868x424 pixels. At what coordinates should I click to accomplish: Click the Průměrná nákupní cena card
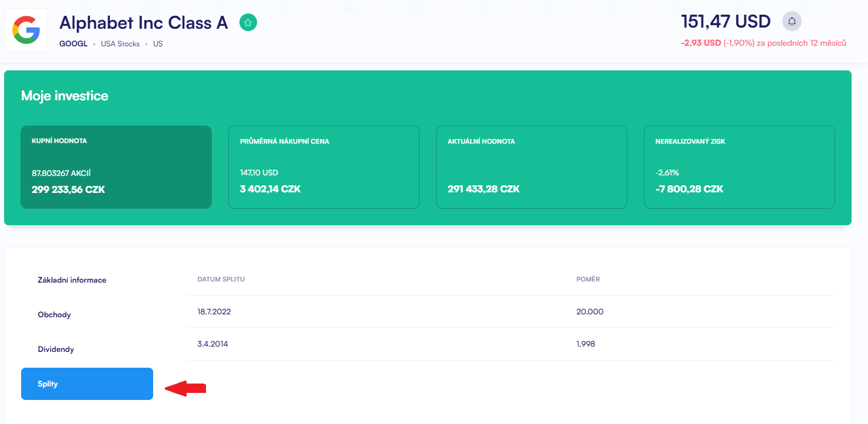[x=323, y=167]
